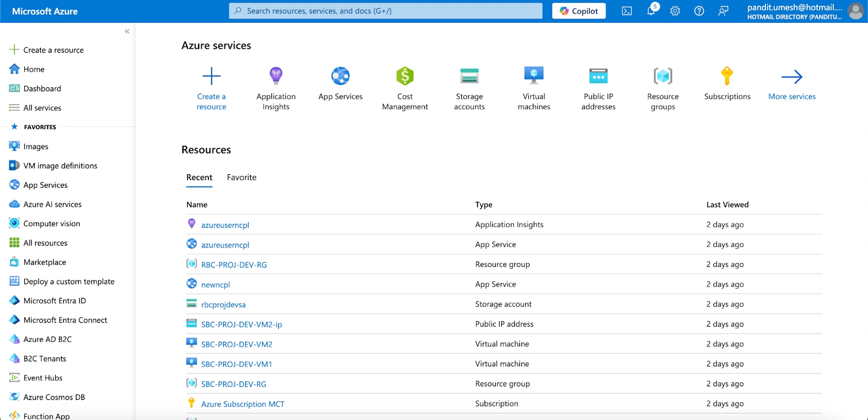Click the Subscription type cell
Image resolution: width=868 pixels, height=420 pixels.
click(497, 404)
